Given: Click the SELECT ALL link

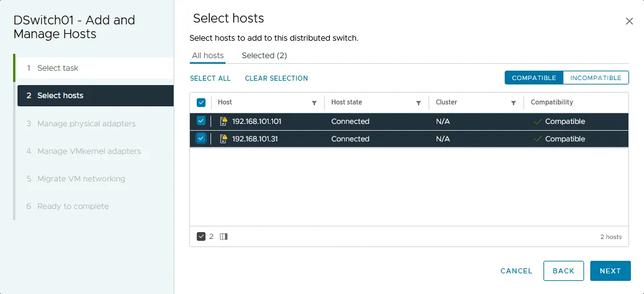Looking at the screenshot, I should click(211, 78).
